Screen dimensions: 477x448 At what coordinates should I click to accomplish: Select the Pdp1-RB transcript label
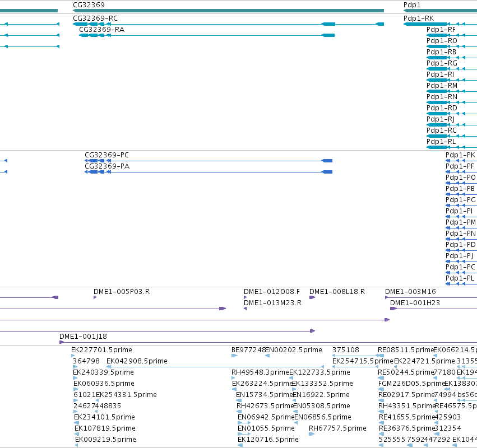442,52
